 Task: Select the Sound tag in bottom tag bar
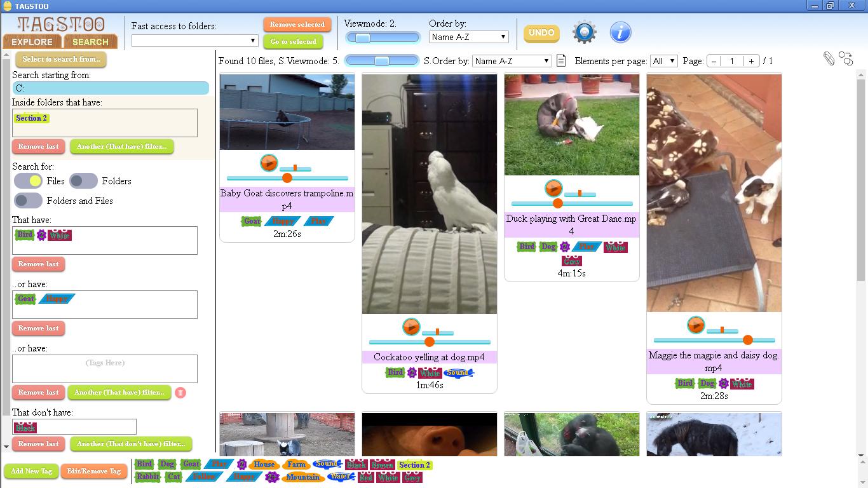point(327,464)
